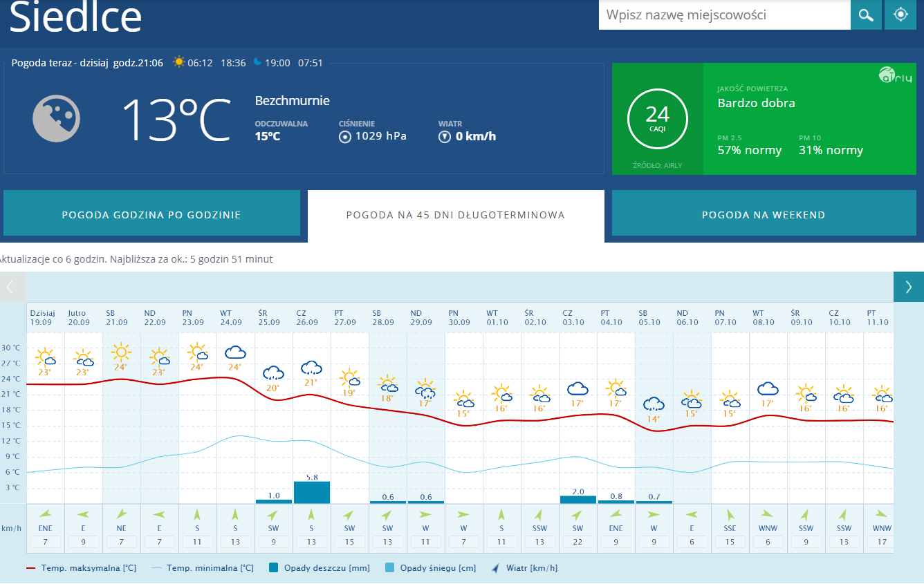
Task: Click the Airly logo in air quality panel
Action: click(896, 75)
